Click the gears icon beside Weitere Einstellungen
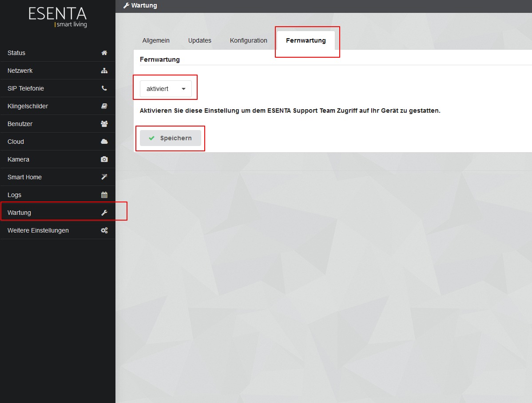This screenshot has width=532, height=403. coord(104,230)
